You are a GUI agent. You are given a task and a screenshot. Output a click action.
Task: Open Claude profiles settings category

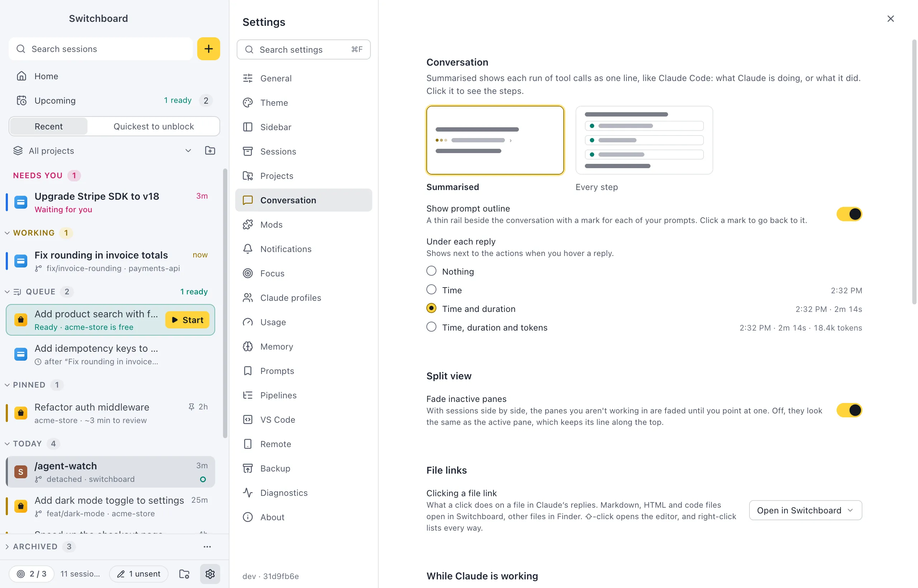coord(304,298)
